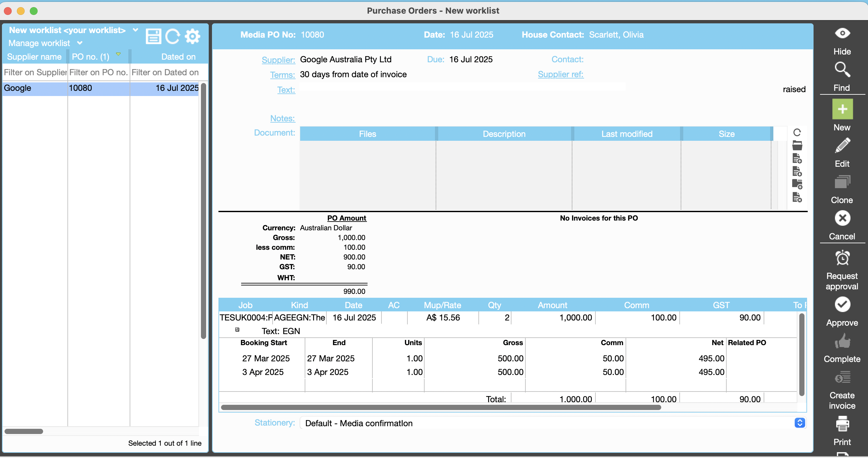Image resolution: width=868 pixels, height=458 pixels.
Task: Mark Complete with the thumbs-up icon
Action: pyautogui.click(x=842, y=341)
